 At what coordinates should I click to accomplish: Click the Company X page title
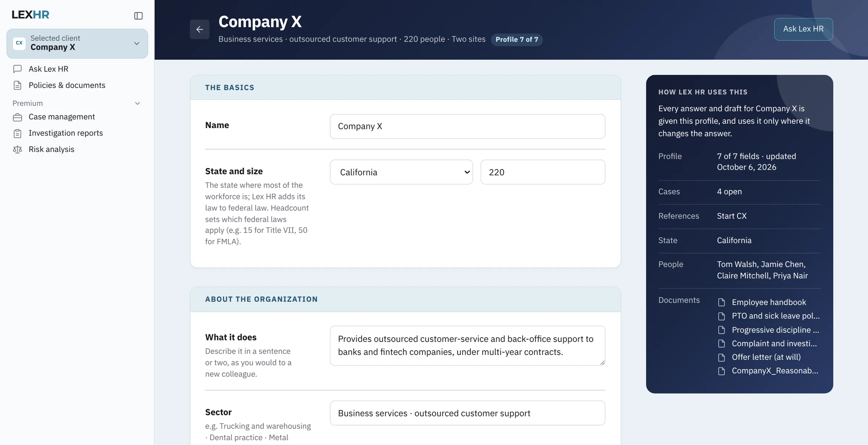(x=260, y=22)
